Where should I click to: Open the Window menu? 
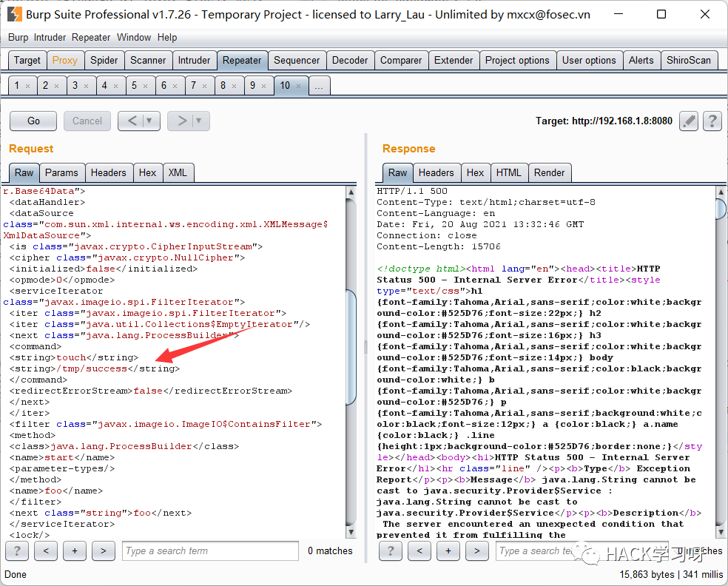pos(134,37)
